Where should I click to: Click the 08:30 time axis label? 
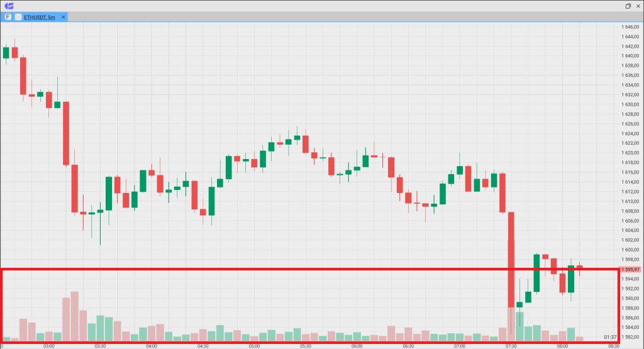(x=613, y=346)
